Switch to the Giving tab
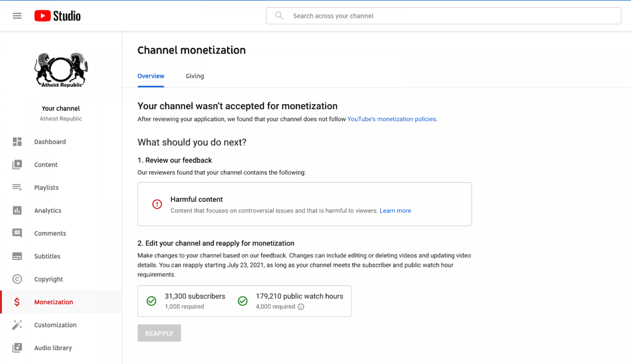 click(x=195, y=76)
